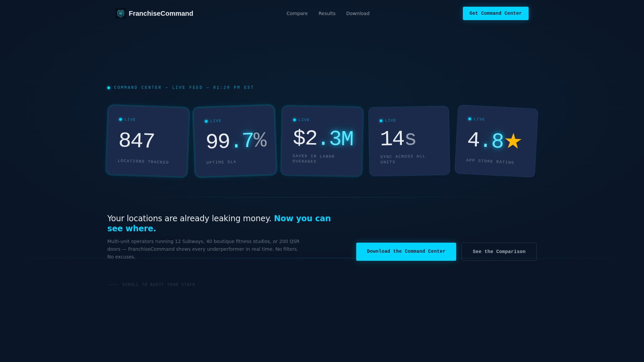Click the FranchiseCommand brand name
The image size is (644, 362).
[161, 13]
